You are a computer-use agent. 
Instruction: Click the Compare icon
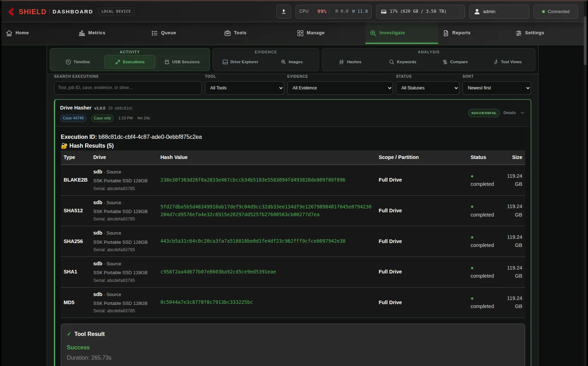pos(445,62)
